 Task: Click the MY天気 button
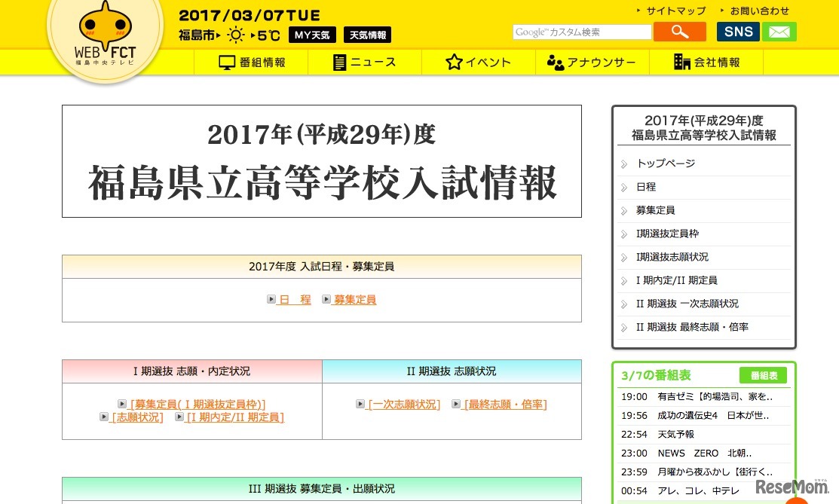pyautogui.click(x=311, y=34)
